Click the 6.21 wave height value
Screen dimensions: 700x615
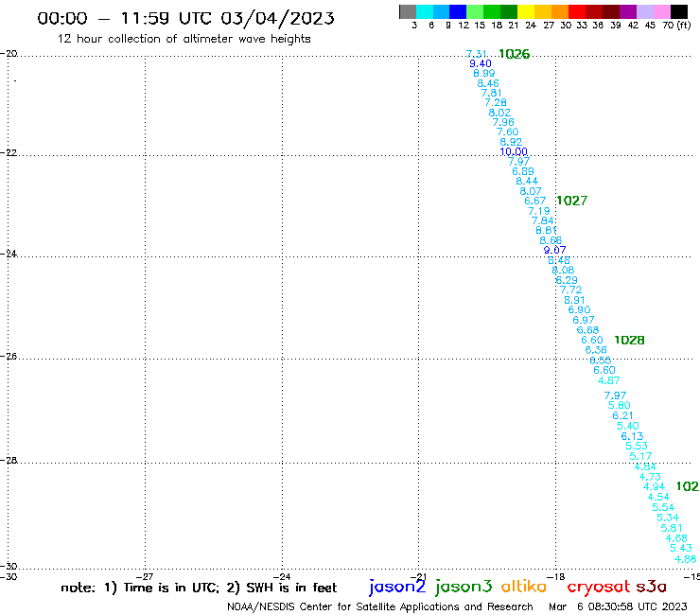coord(622,415)
